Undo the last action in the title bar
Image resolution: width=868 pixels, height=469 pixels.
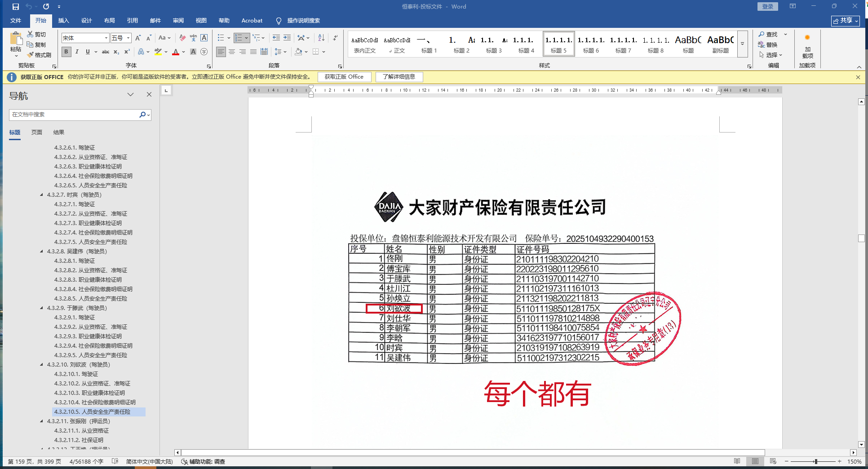(x=29, y=7)
